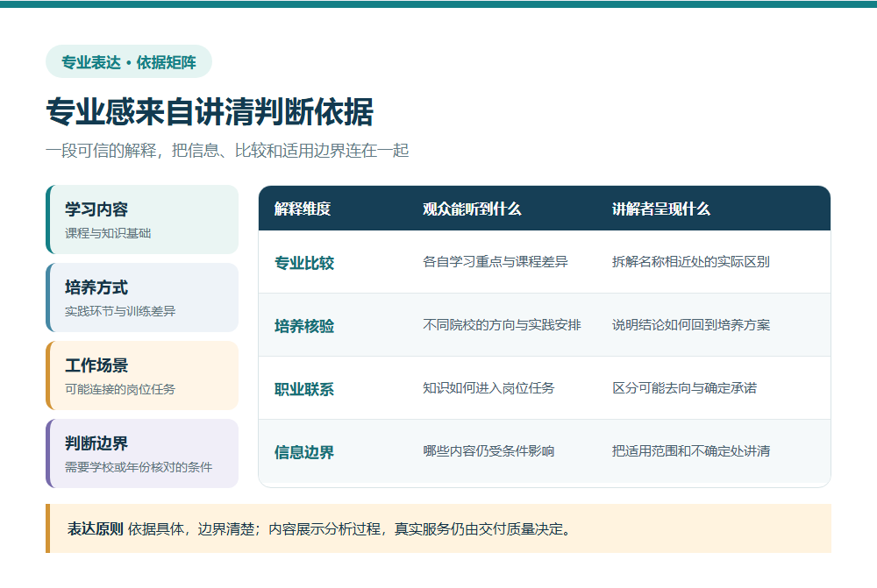Click cell 把适用范围和不确定处讲清
This screenshot has width=877, height=588.
tap(691, 451)
